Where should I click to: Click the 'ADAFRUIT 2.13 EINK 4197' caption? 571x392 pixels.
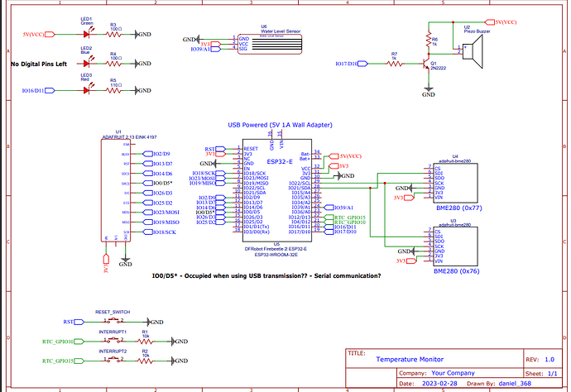click(x=129, y=137)
